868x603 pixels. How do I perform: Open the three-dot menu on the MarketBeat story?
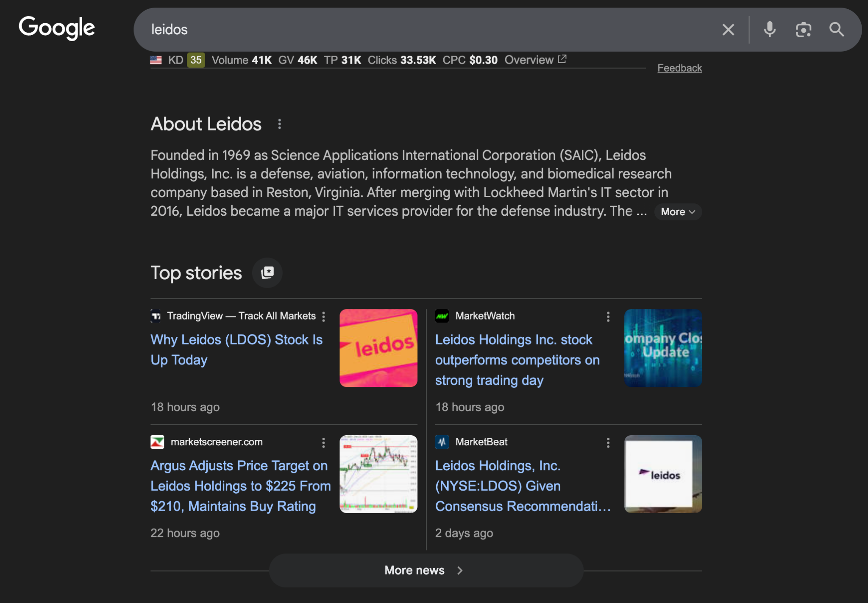(608, 442)
